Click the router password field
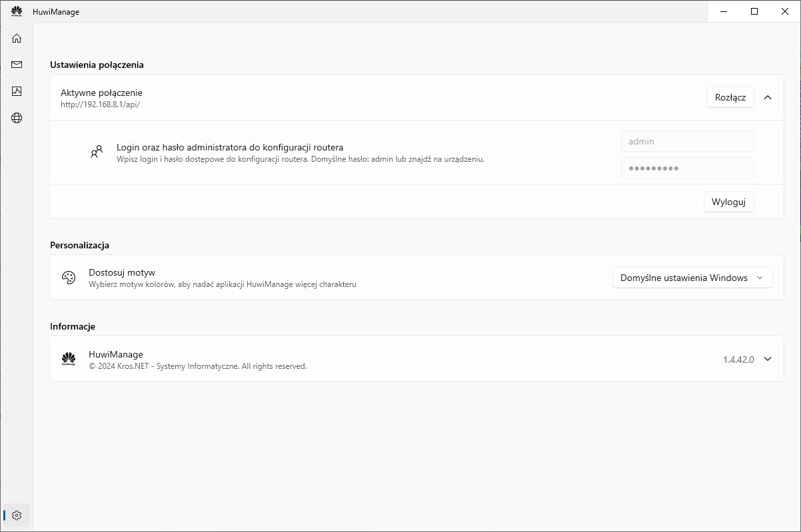Screen dimensions: 801x532 (687, 168)
